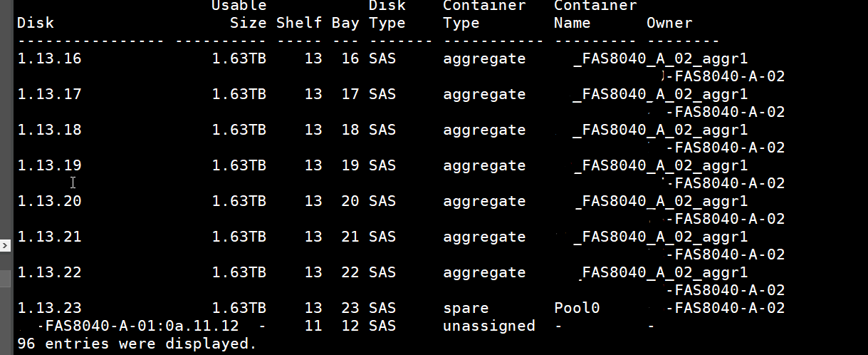
Task: Click the "Container Name" column header
Action: 595,14
